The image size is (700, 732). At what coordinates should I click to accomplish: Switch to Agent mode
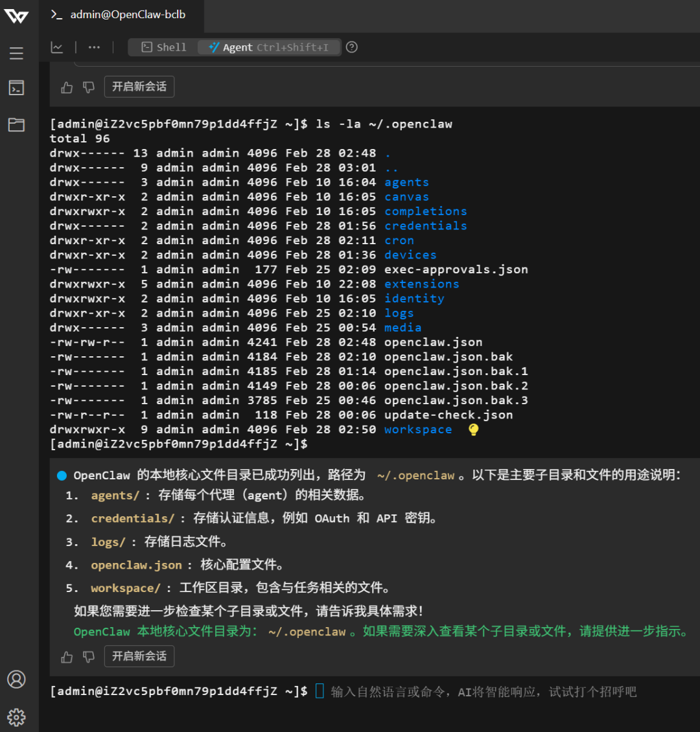(x=268, y=47)
